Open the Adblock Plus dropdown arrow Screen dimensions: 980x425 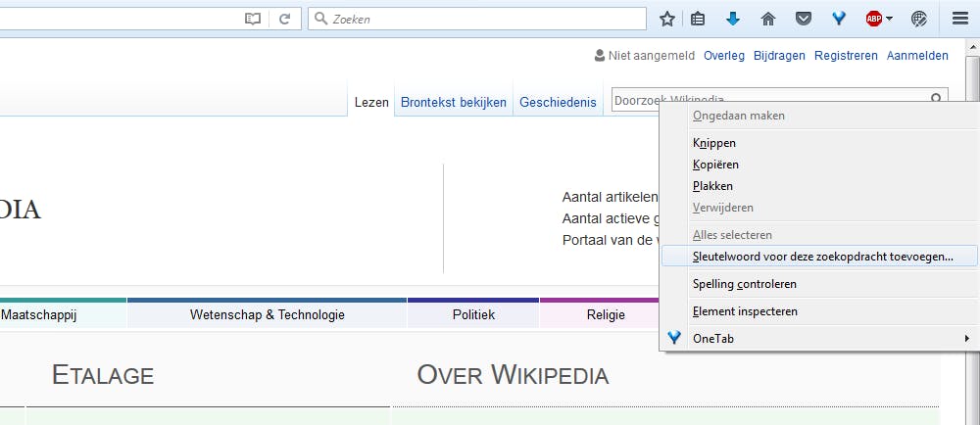click(x=889, y=20)
